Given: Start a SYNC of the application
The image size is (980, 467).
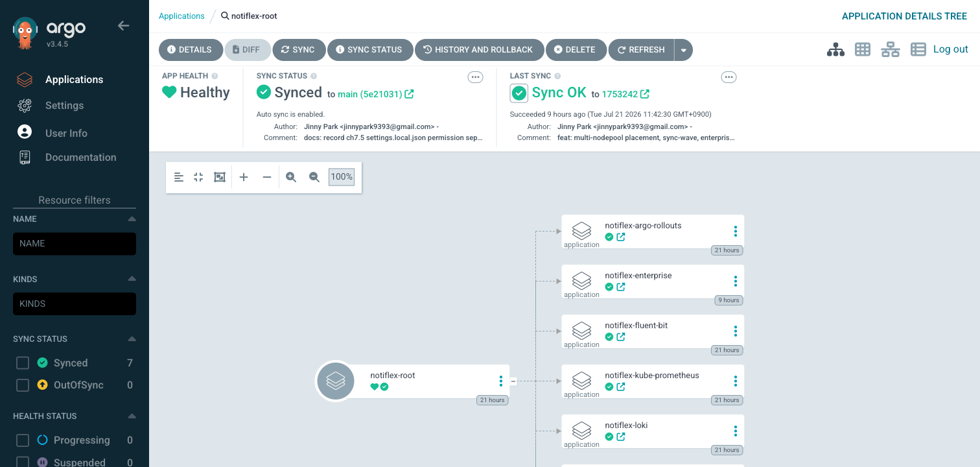Looking at the screenshot, I should (x=298, y=50).
